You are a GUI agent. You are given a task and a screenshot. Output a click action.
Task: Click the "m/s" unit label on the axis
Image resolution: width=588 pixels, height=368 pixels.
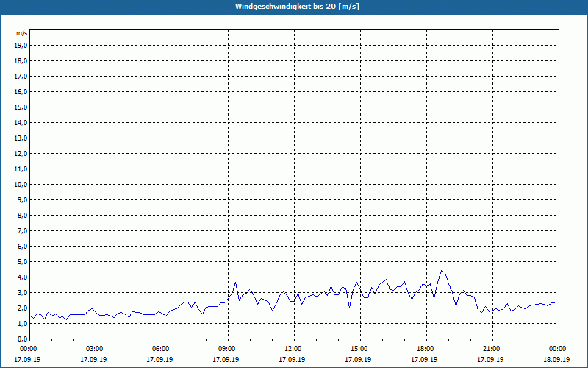(x=22, y=33)
